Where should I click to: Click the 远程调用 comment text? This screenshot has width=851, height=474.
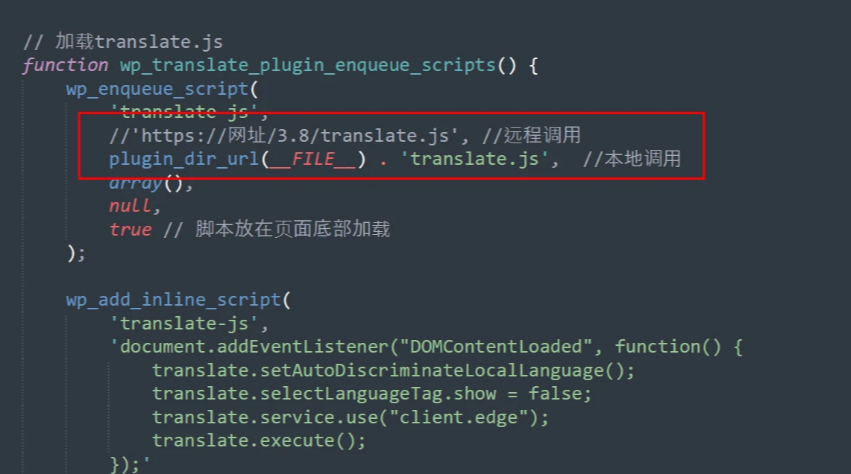coord(543,136)
